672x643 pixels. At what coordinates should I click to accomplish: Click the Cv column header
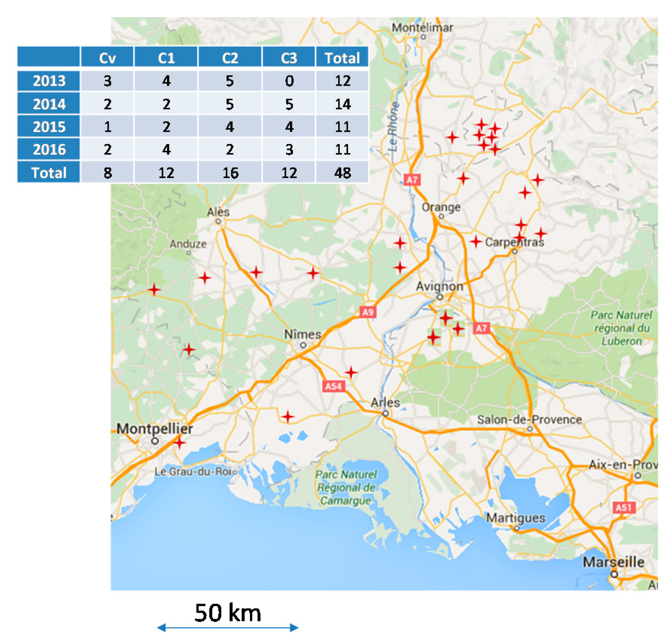click(107, 58)
